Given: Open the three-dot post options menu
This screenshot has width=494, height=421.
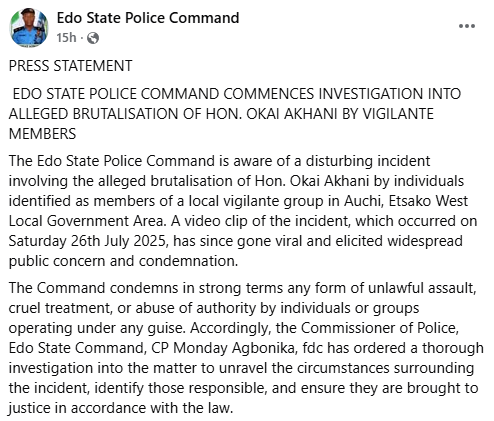Looking at the screenshot, I should pyautogui.click(x=467, y=26).
